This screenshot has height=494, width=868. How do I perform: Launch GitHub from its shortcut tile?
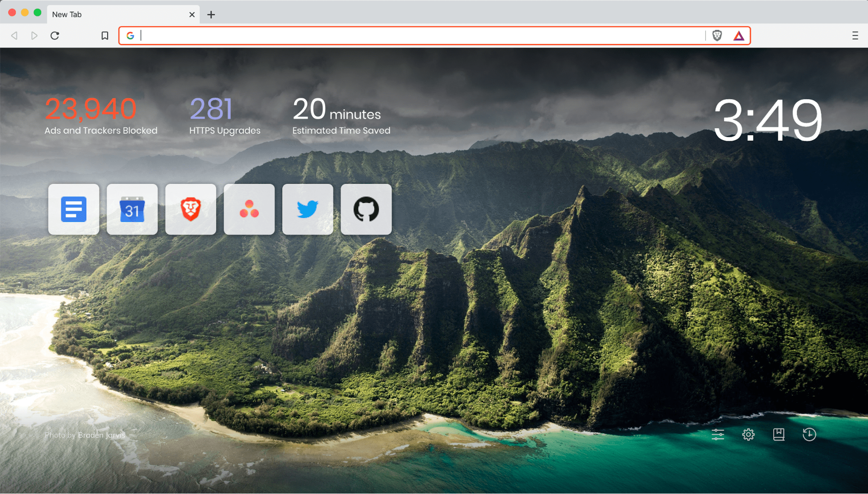pyautogui.click(x=366, y=209)
